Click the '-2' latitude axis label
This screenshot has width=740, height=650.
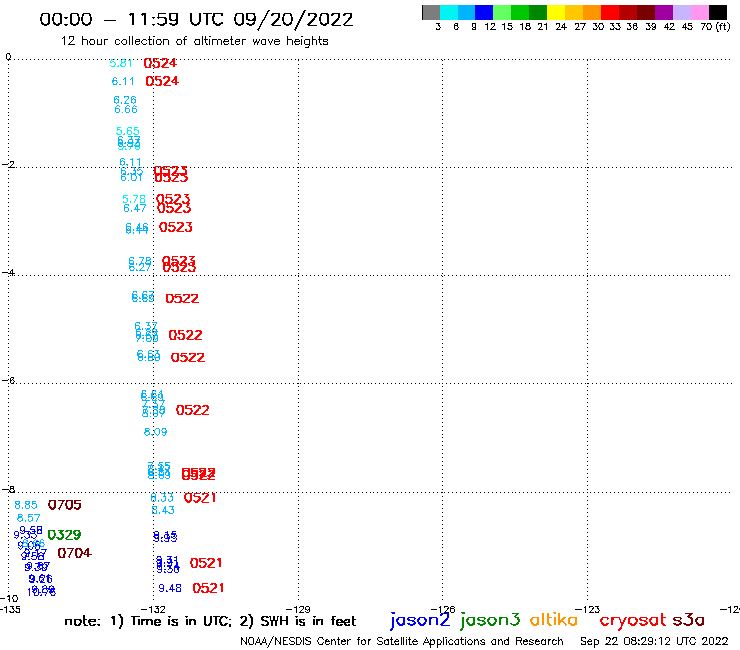click(x=8, y=164)
